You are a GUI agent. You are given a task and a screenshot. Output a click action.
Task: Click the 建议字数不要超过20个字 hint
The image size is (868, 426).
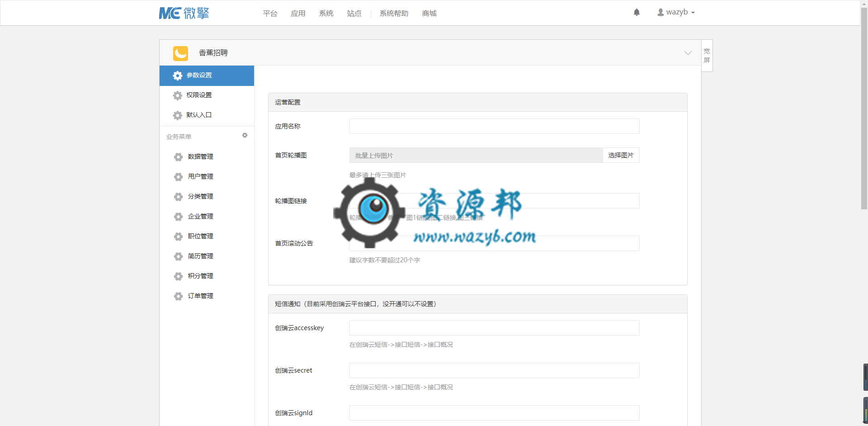pos(385,260)
